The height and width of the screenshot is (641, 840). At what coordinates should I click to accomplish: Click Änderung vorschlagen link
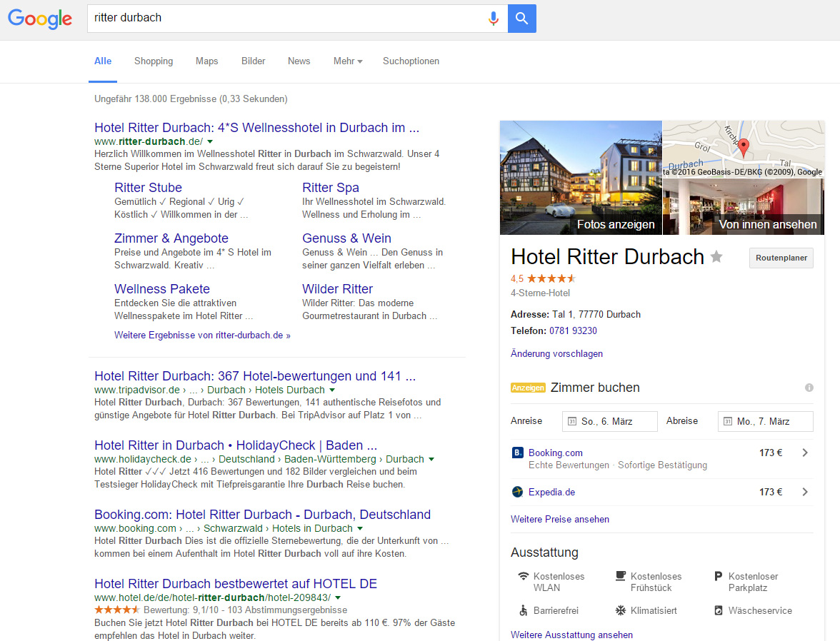(556, 353)
